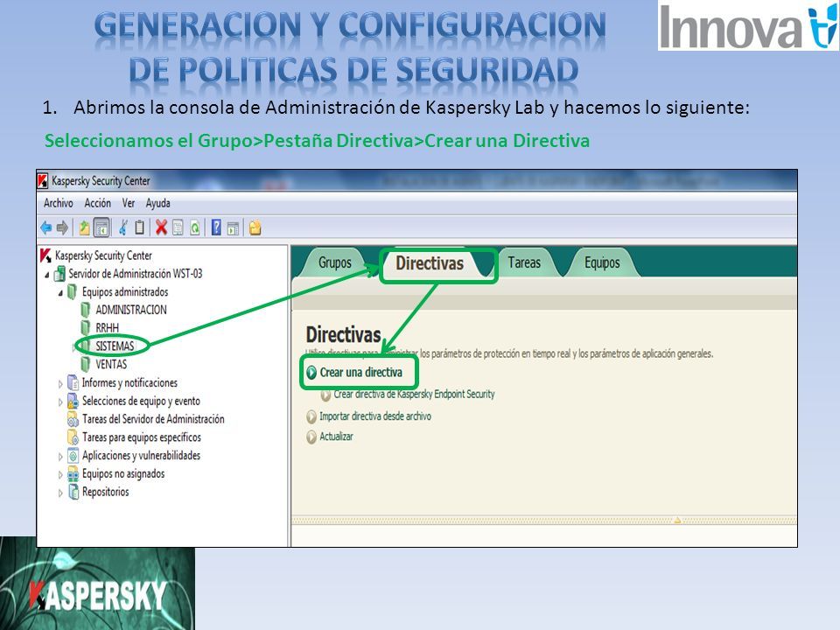Click the Tareas del Servidor de Administración icon
Screen dimensions: 840x630
(x=73, y=419)
